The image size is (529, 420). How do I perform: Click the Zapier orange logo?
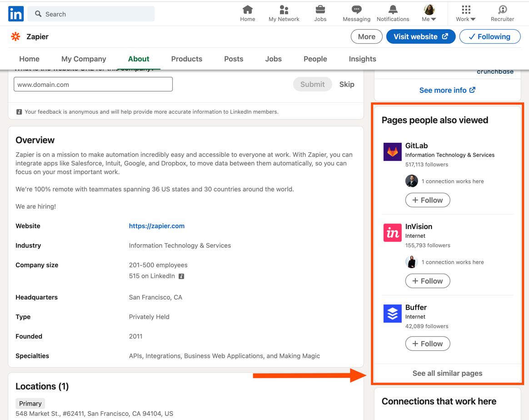pyautogui.click(x=15, y=36)
